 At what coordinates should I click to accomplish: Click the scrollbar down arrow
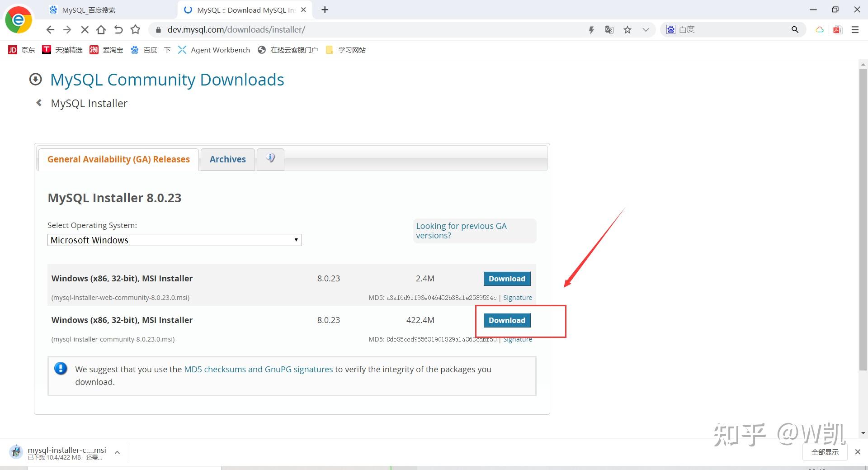tap(863, 433)
